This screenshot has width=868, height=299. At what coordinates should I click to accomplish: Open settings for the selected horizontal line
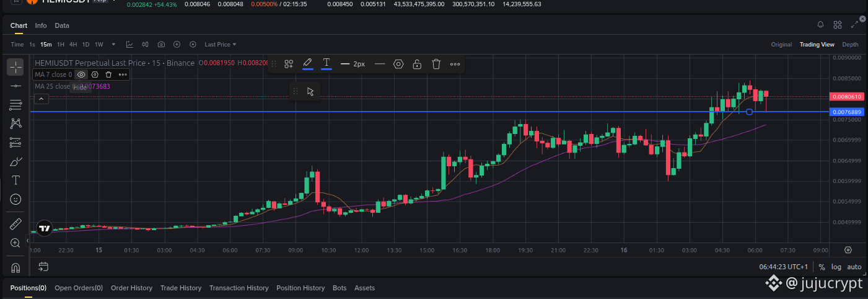(398, 64)
